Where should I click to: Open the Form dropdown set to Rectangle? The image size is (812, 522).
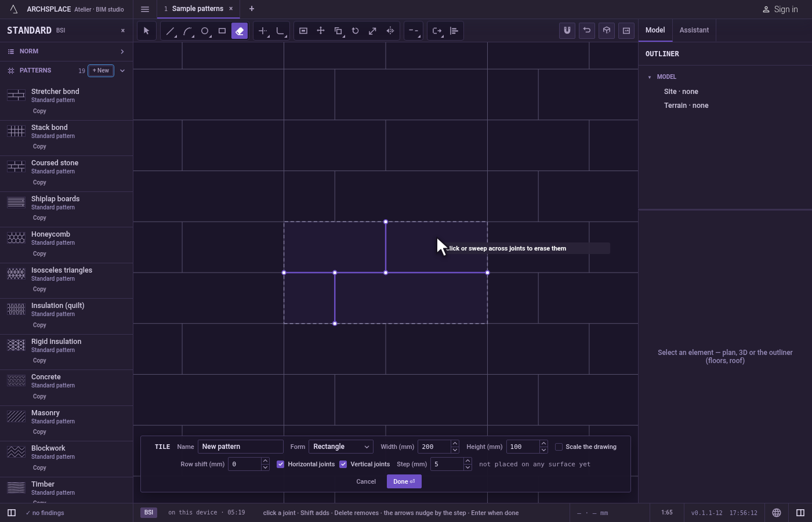[341, 447]
